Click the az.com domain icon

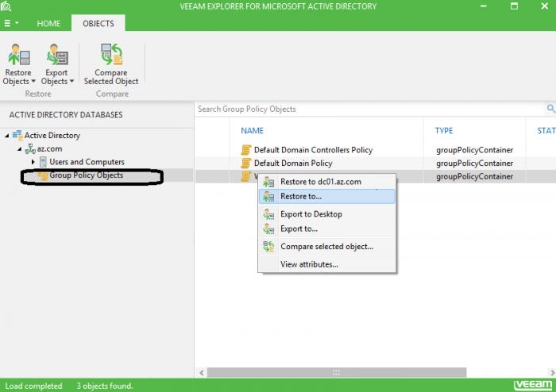[x=30, y=149]
